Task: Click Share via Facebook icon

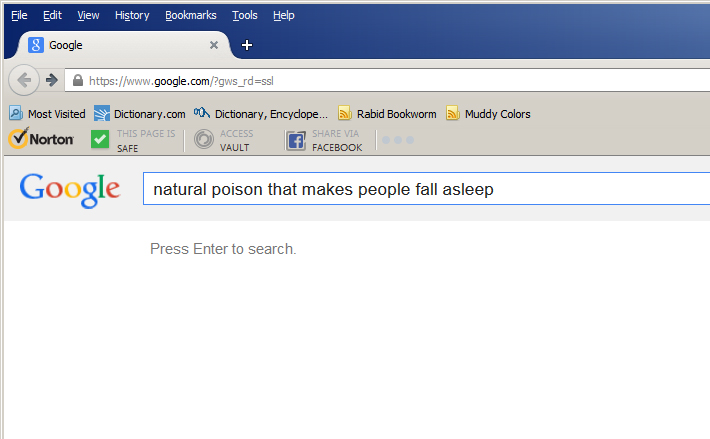Action: (x=296, y=140)
